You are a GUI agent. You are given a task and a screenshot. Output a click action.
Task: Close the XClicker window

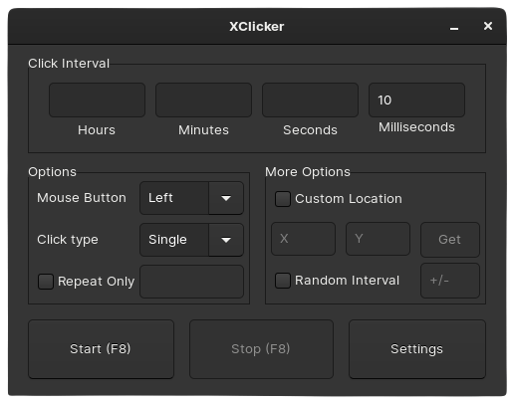pyautogui.click(x=488, y=26)
